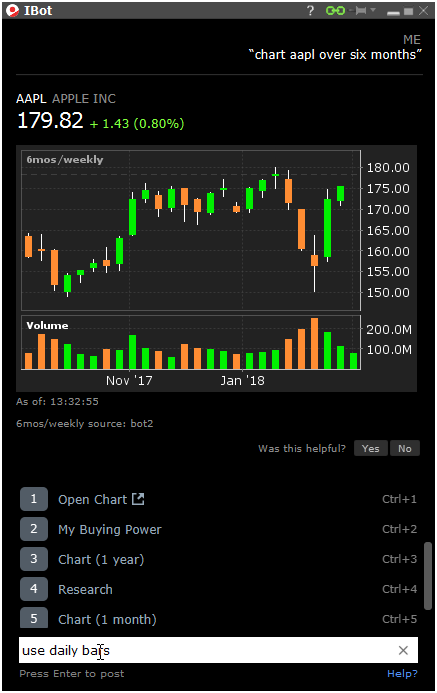Screen dimensions: 437x693
Task: Click the 'As of: 13:32:55' timestamp
Action: [x=57, y=401]
